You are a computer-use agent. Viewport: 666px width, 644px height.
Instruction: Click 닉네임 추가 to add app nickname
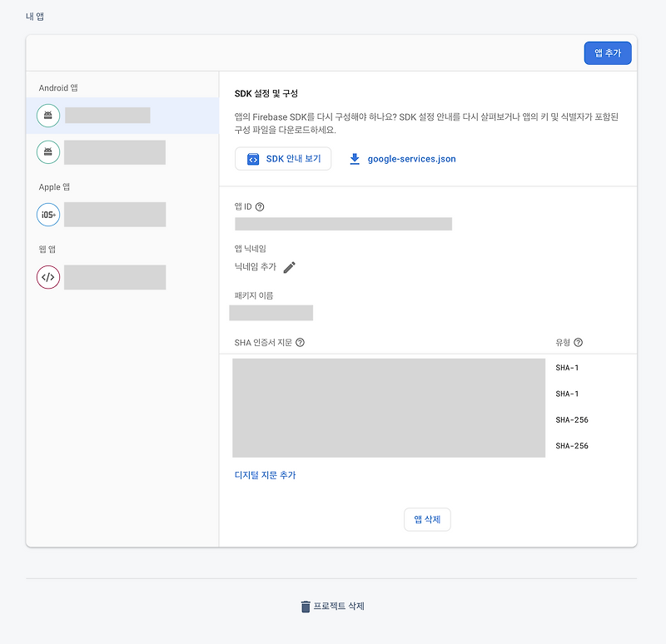256,268
